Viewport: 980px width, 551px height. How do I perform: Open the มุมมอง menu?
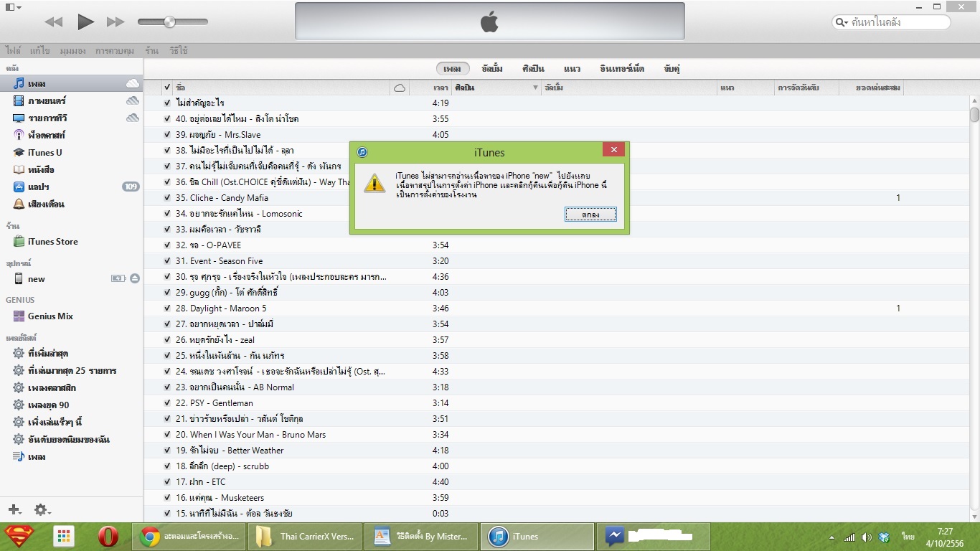(73, 51)
